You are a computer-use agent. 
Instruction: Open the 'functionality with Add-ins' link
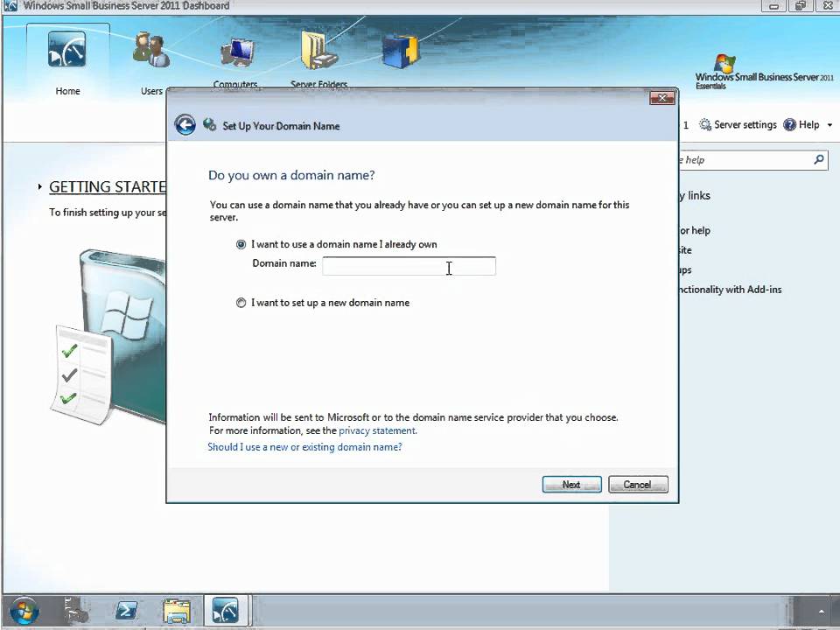(730, 290)
